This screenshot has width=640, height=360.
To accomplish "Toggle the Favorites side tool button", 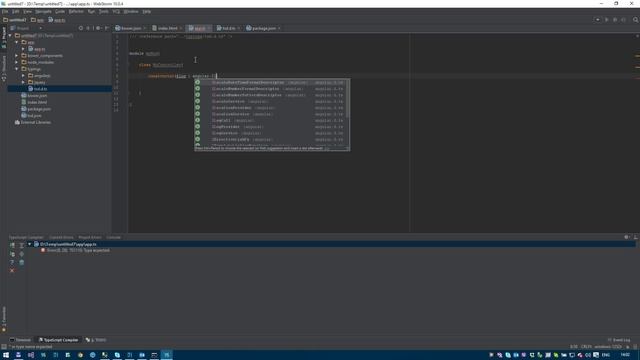I will (4, 319).
